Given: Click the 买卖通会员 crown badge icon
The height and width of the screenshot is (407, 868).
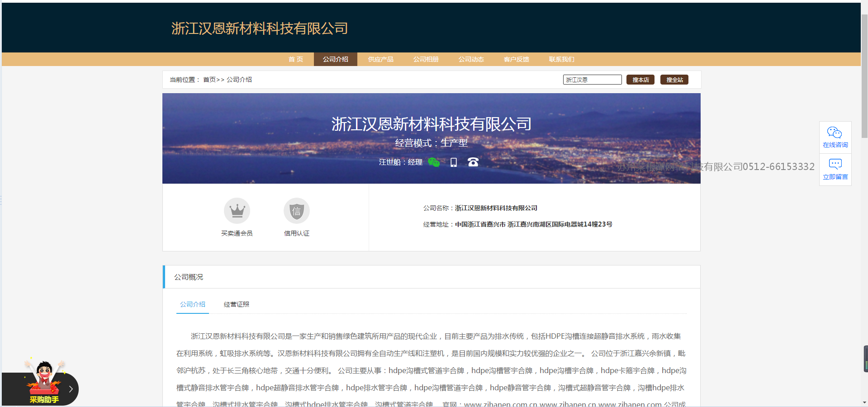Looking at the screenshot, I should point(237,211).
